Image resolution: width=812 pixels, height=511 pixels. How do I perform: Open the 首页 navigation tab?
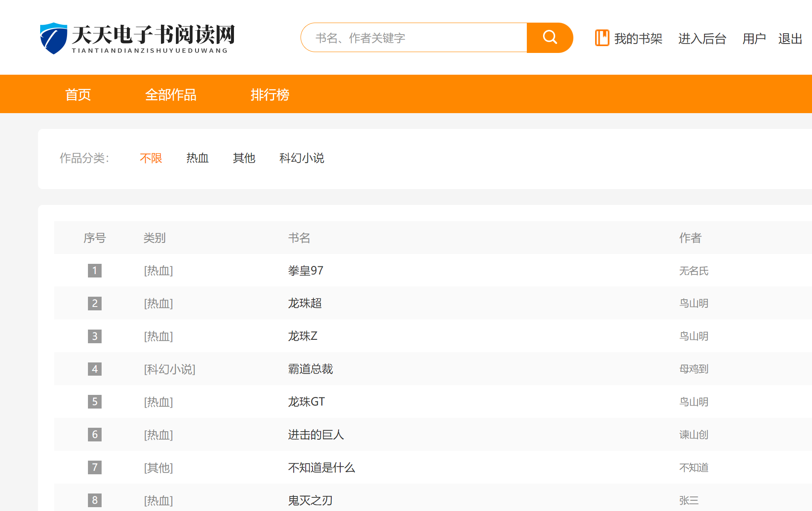(78, 94)
